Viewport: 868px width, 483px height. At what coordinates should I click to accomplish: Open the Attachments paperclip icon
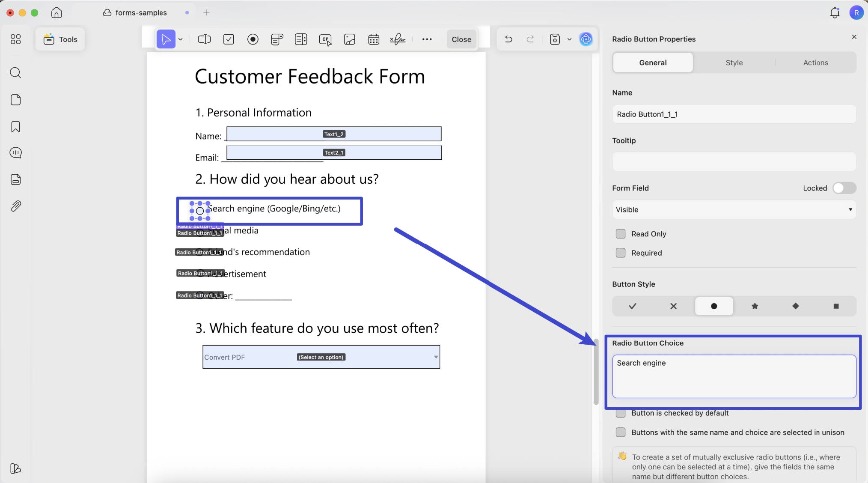pos(15,206)
